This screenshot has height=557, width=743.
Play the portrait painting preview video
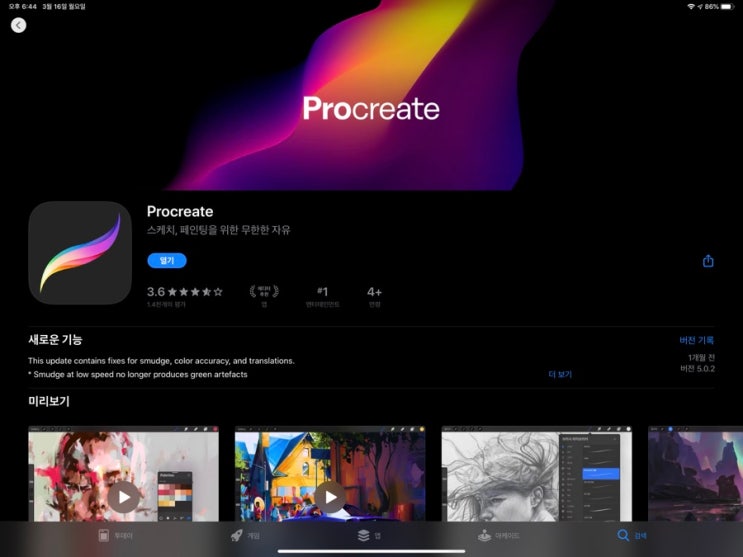coord(124,497)
